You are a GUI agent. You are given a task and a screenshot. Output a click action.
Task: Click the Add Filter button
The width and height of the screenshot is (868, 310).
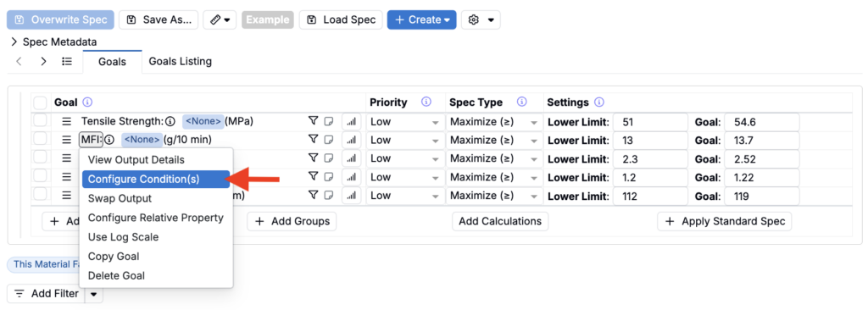click(46, 294)
